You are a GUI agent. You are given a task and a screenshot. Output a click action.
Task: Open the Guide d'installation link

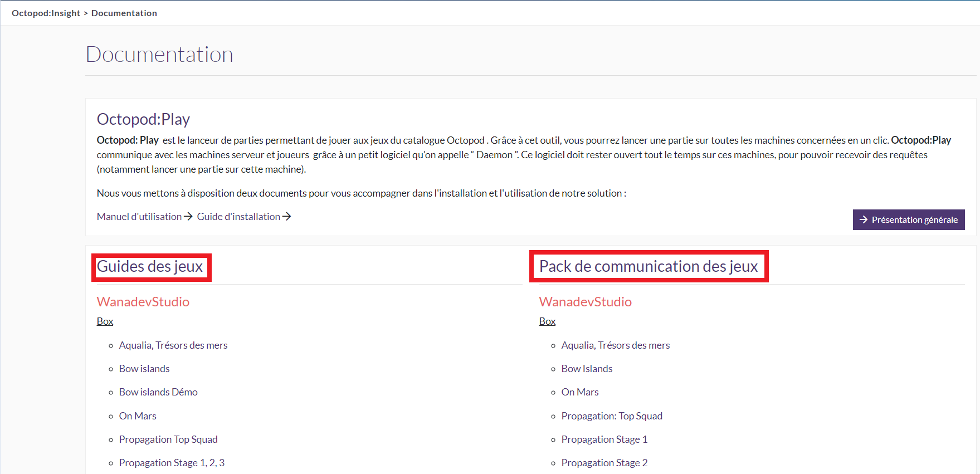click(x=238, y=217)
